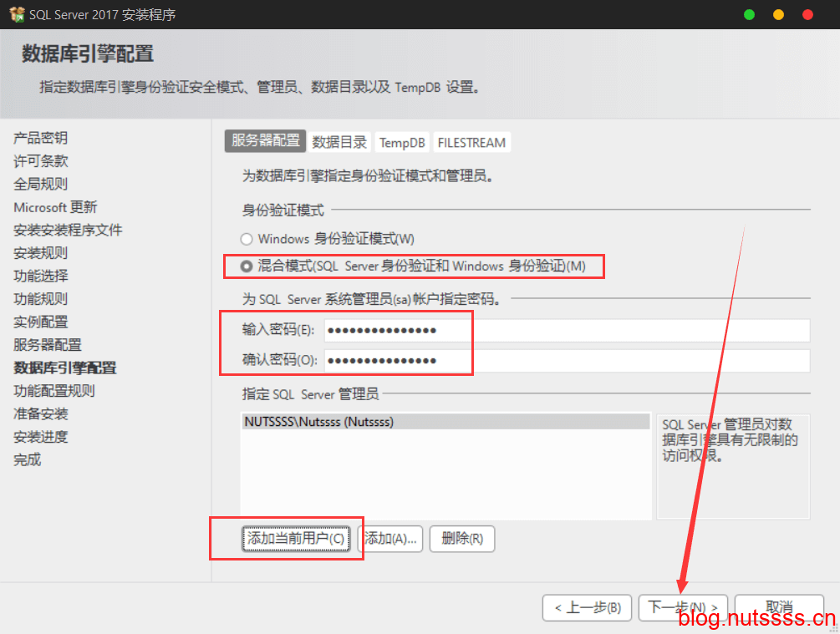Click the red window control dot
This screenshot has height=634, width=840.
[807, 15]
